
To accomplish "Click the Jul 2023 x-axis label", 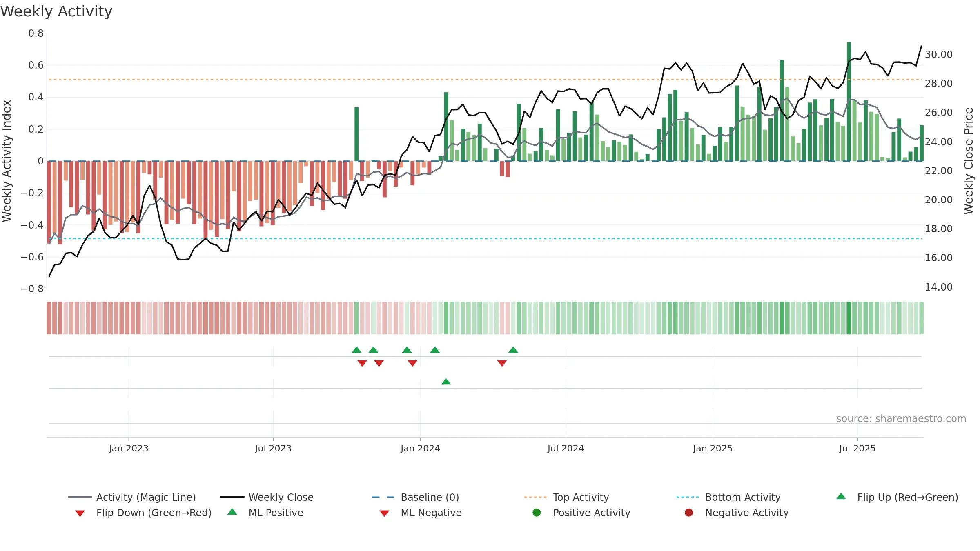I will pos(273,448).
